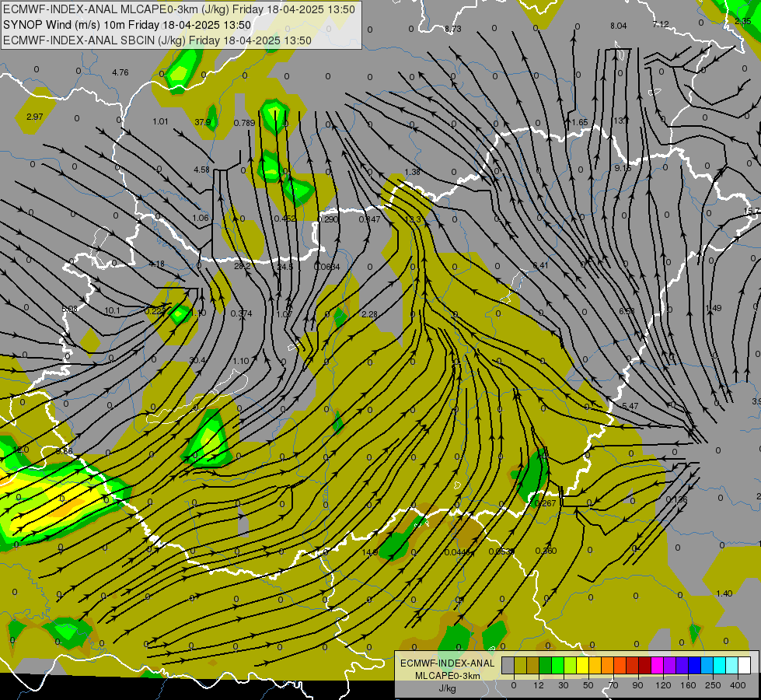Click the map value 10.1
This screenshot has height=700, width=761.
click(x=112, y=310)
